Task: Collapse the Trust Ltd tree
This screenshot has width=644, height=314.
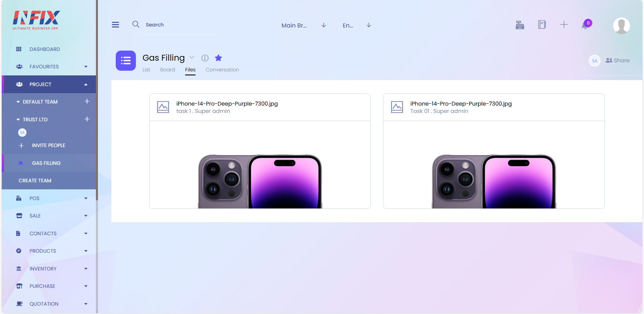Action: [x=18, y=120]
